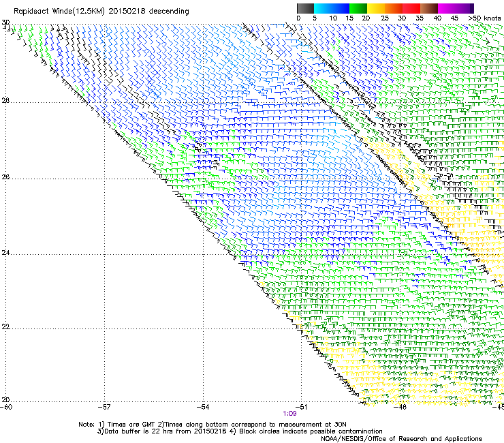This screenshot has height=443, width=504.
Task: Click the gray 0-5 knots legend segment
Action: [305, 8]
